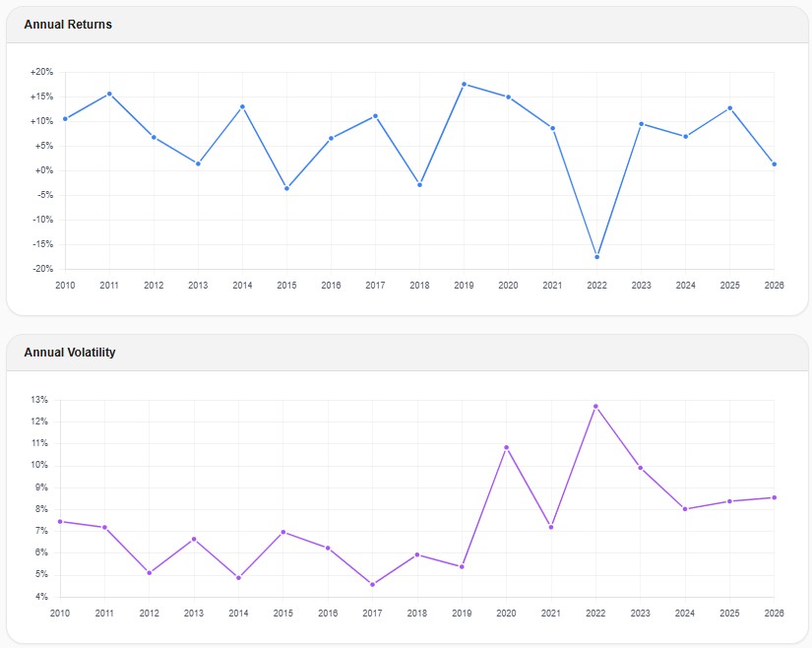Click the 2018 year label under Annual Returns
This screenshot has width=812, height=648.
click(x=419, y=285)
